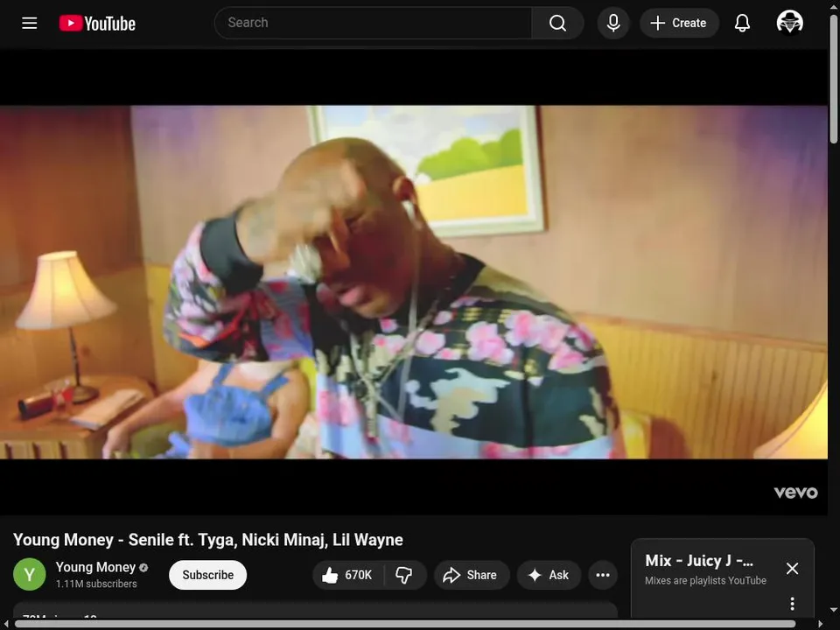Start voice search with microphone

(x=613, y=23)
